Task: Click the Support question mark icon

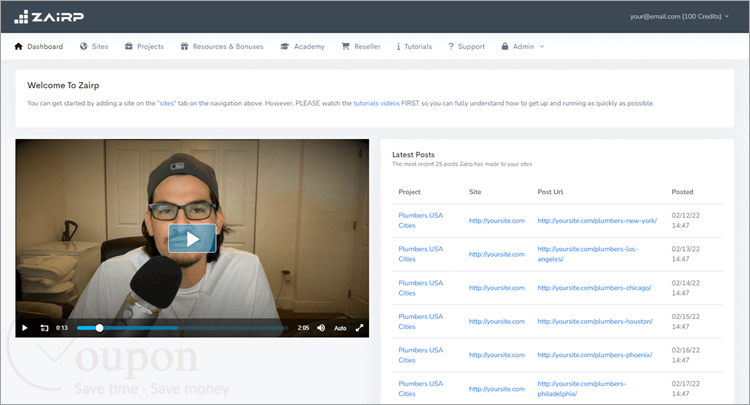Action: (x=451, y=46)
